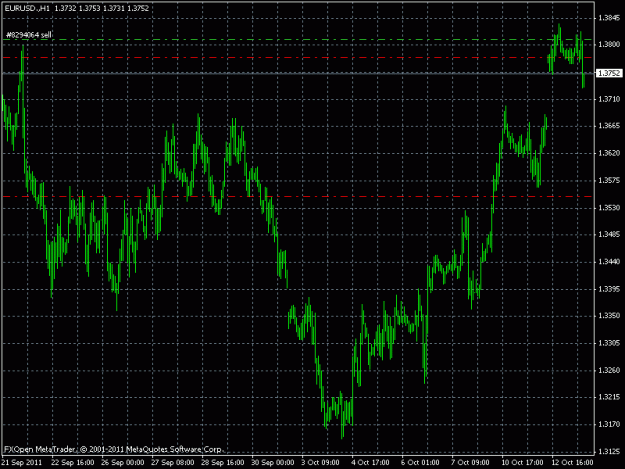Click the 6 Oct 01:00 time label
Screen dimensions: 625x469
420,463
